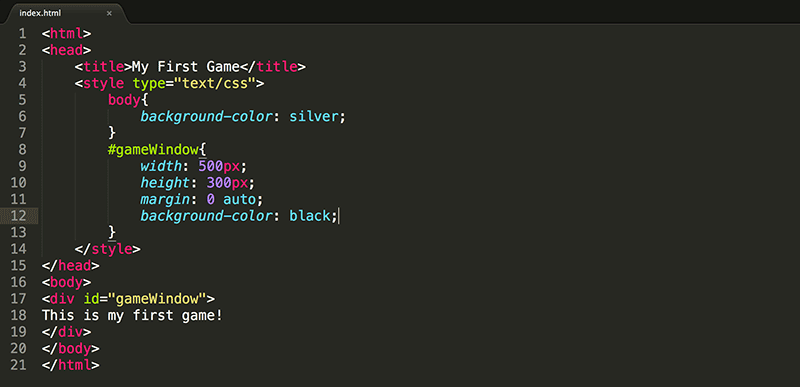This screenshot has width=800, height=387.
Task: Click the opening <body> tag on line 16
Action: (x=66, y=282)
